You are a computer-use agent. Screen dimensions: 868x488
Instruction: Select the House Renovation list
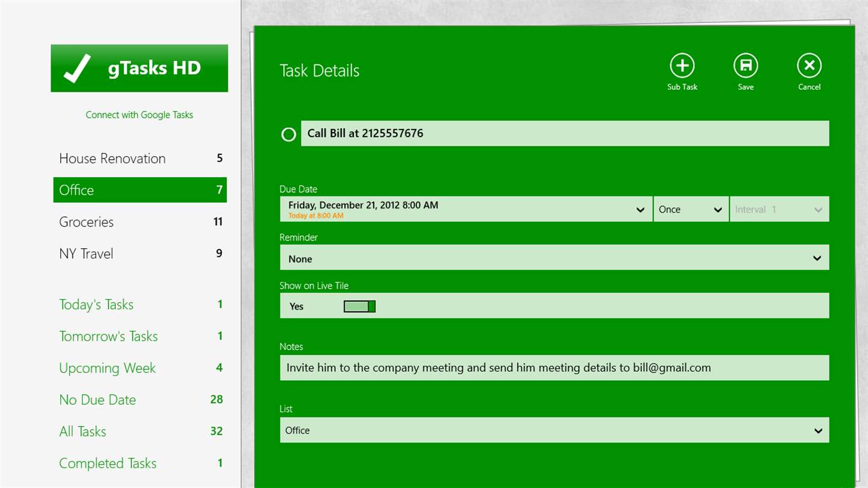pos(140,158)
